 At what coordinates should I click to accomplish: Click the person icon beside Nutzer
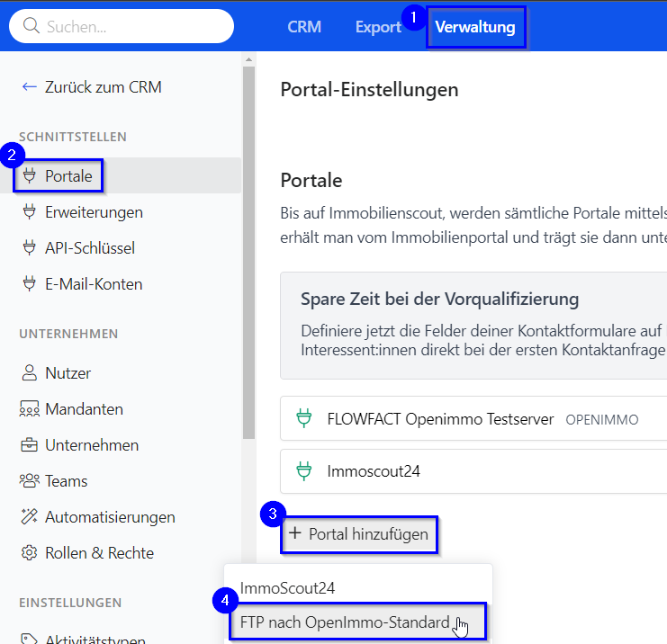[29, 373]
